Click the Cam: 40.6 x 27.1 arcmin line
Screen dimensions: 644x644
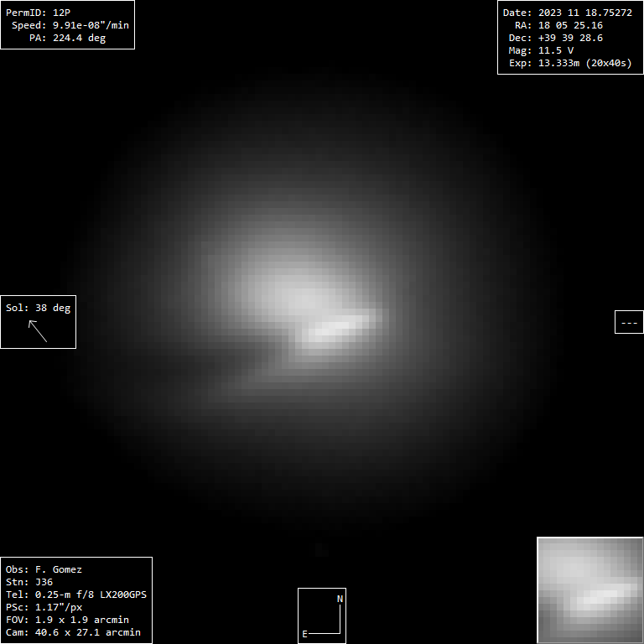(73, 632)
